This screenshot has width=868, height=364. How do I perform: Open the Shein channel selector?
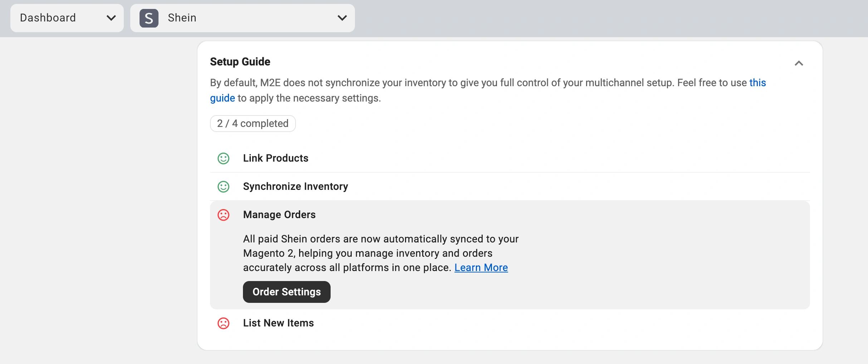point(242,18)
